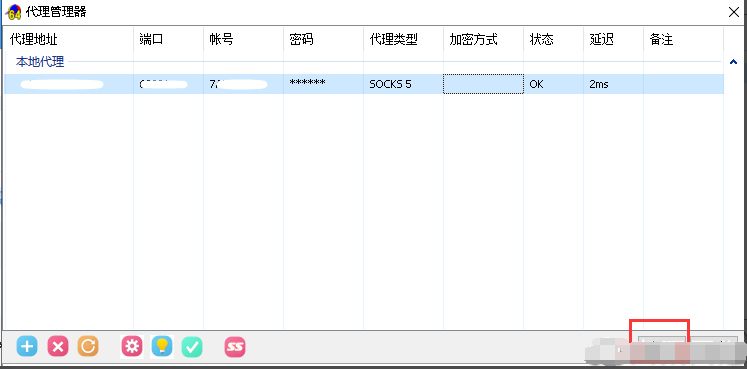
Task: Click the orange refresh proxy icon
Action: tap(88, 346)
